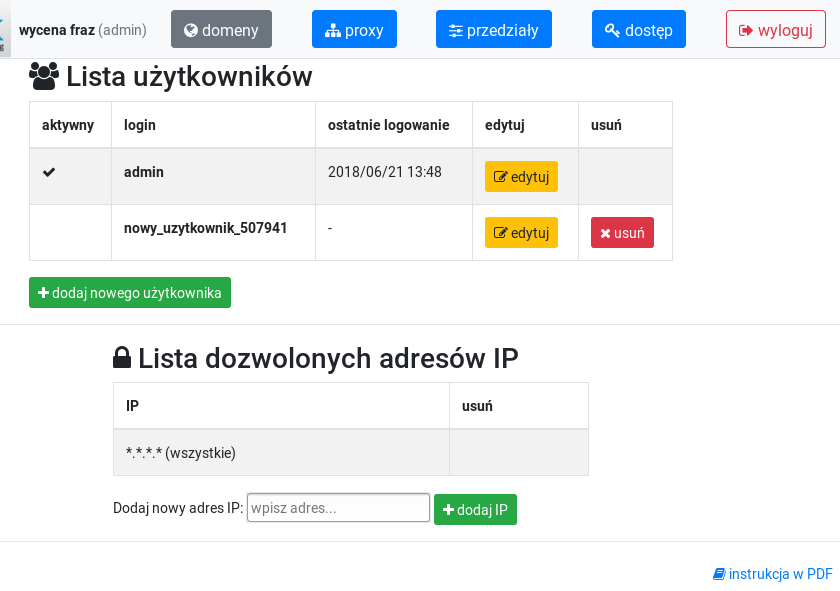This screenshot has width=840, height=591.
Task: Click the users icon next to Lista użytkowników
Action: [44, 76]
